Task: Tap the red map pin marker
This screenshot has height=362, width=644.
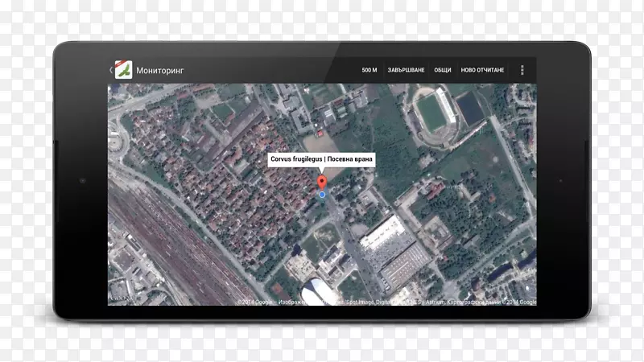Action: pyautogui.click(x=322, y=184)
